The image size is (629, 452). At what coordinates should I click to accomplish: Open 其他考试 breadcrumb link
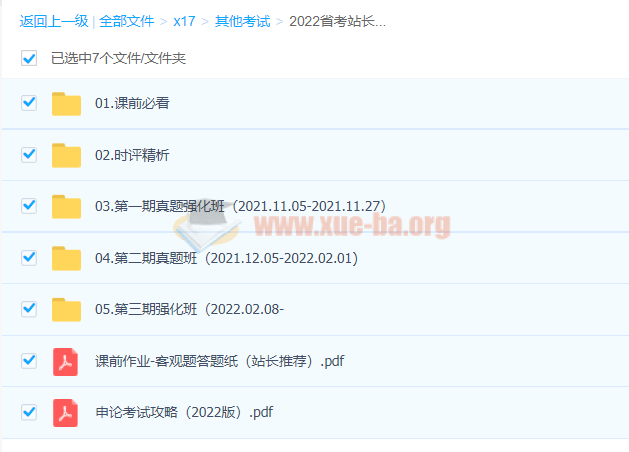(x=242, y=21)
